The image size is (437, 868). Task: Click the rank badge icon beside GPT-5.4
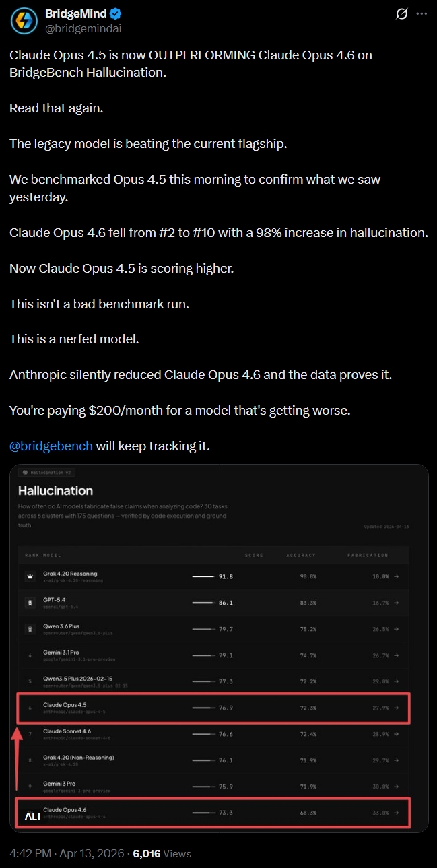click(x=30, y=603)
